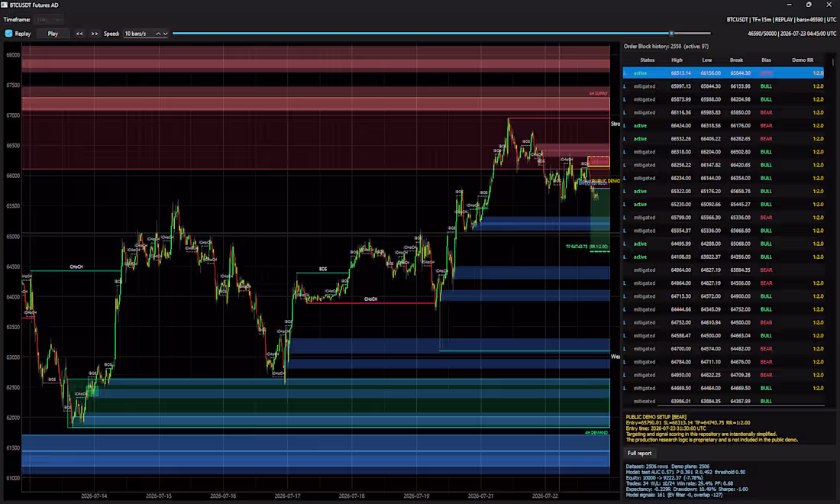Select the row with Break 64506.00
The image size is (840, 504).
click(723, 283)
